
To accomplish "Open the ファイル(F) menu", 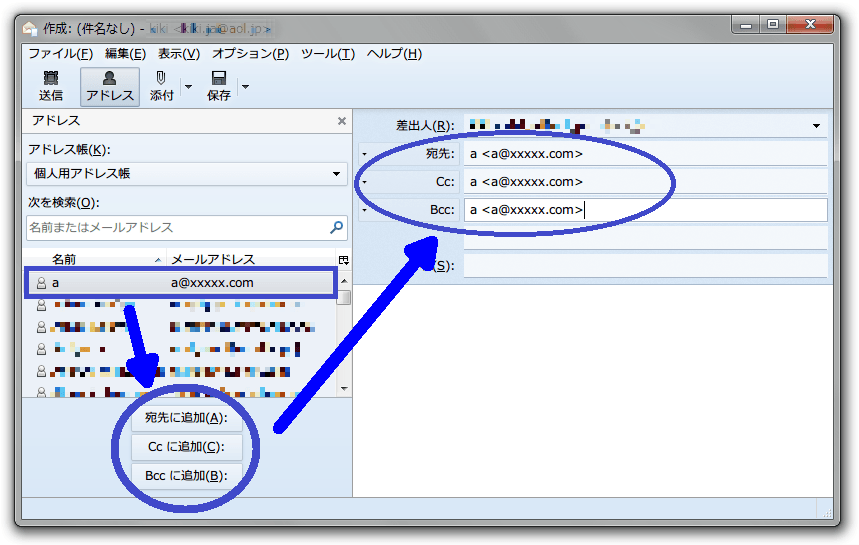I will (x=60, y=54).
